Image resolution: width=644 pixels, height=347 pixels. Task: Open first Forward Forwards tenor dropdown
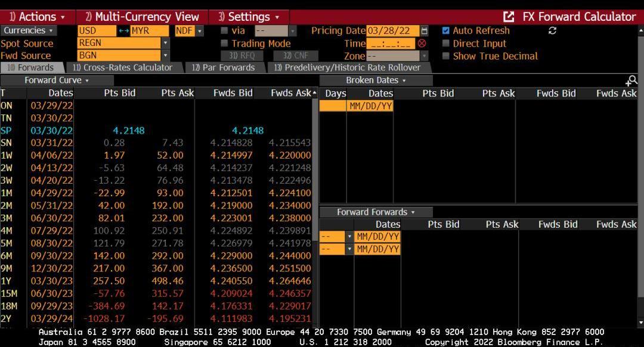tap(349, 237)
